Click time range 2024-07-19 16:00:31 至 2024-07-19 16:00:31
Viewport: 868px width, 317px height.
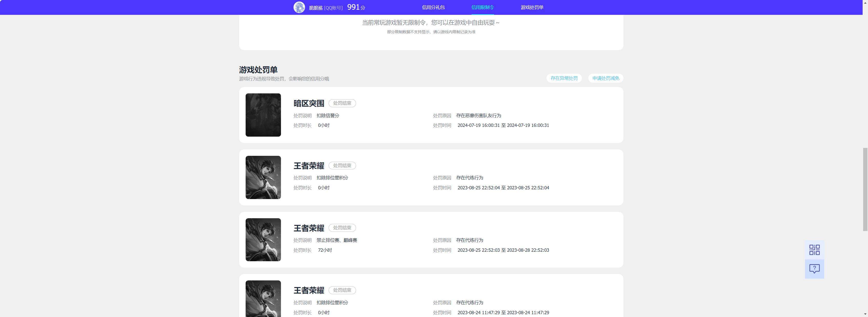click(x=504, y=125)
